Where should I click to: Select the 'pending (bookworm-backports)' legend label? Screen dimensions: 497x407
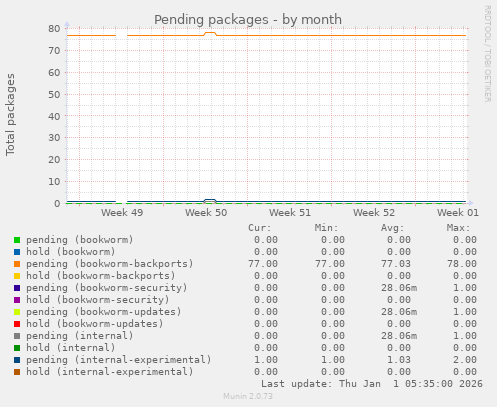110,264
